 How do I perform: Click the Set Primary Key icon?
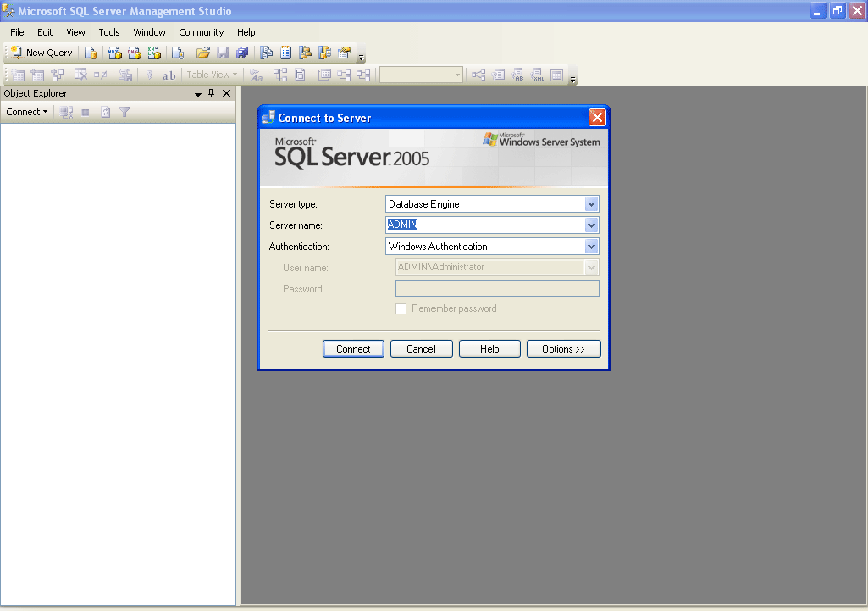[149, 75]
